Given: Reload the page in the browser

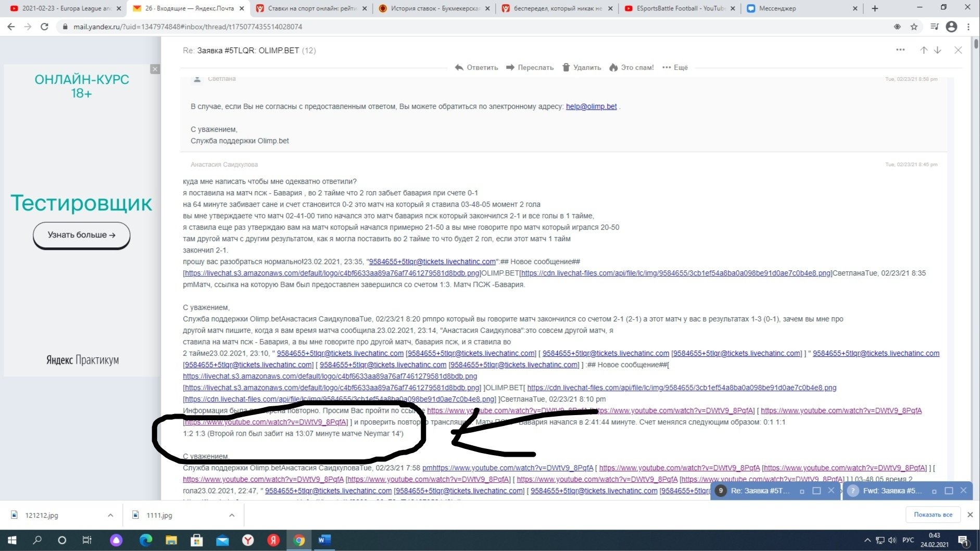Looking at the screenshot, I should [45, 27].
